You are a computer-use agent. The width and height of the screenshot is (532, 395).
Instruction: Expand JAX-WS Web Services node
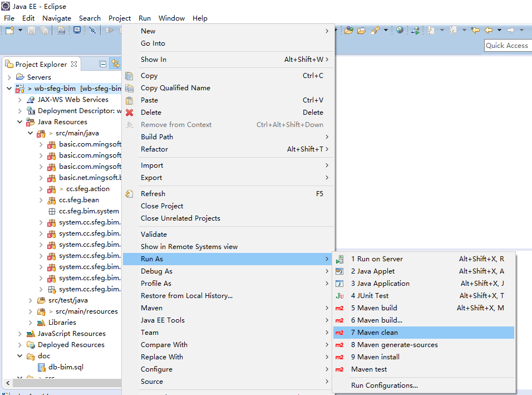(x=19, y=100)
